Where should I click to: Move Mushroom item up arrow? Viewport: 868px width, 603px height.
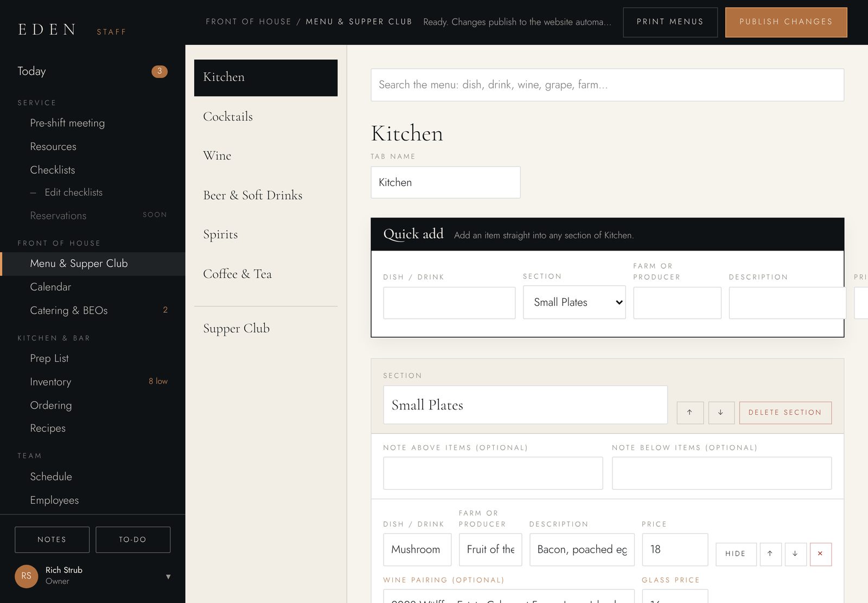(770, 554)
